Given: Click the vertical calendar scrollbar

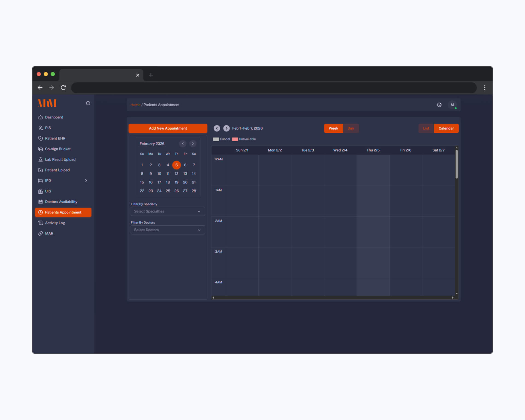Looking at the screenshot, I should click(457, 164).
